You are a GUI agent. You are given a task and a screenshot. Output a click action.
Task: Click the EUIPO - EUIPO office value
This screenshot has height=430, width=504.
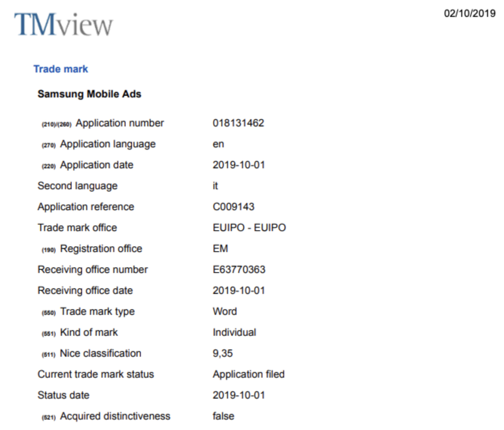coord(249,227)
